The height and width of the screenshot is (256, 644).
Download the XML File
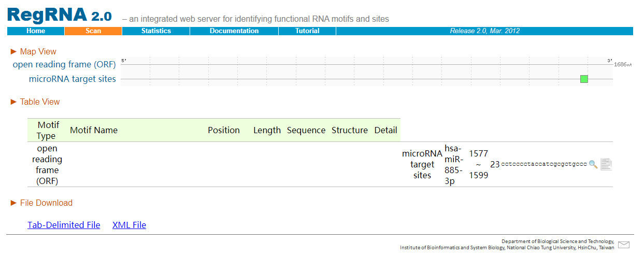coord(129,225)
